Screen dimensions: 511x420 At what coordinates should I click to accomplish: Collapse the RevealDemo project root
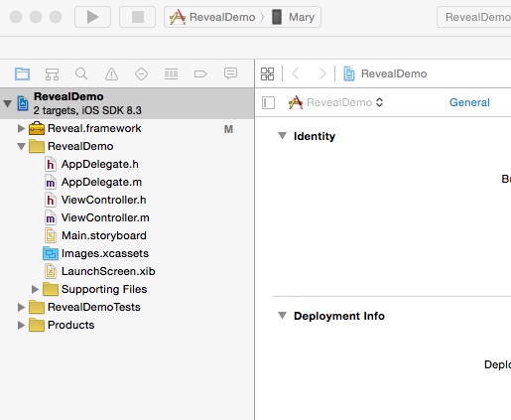coord(7,103)
